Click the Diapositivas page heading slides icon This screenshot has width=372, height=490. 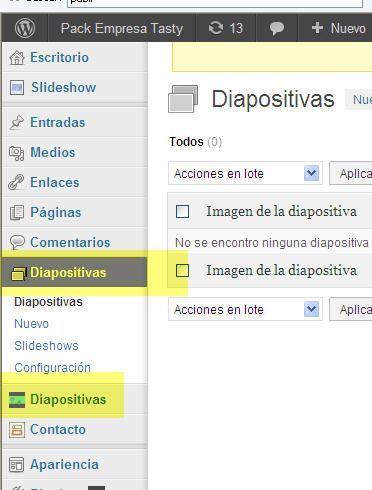coord(183,99)
